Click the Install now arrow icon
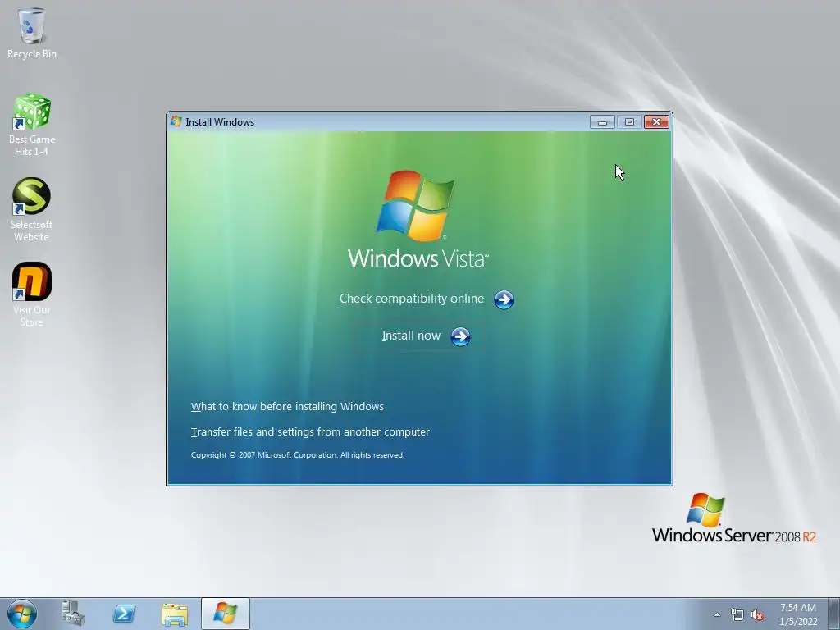 coord(460,336)
